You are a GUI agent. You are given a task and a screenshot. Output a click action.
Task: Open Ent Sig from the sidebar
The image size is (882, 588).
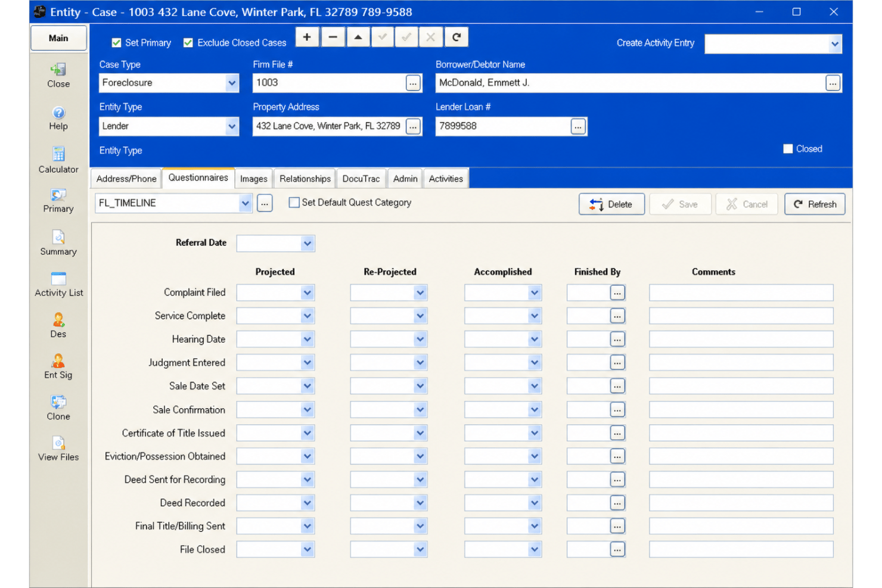click(58, 366)
